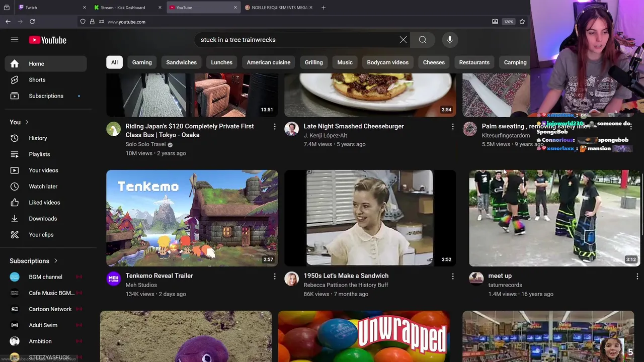Close the Twitch browser tab
This screenshot has width=644, height=362.
84,8
